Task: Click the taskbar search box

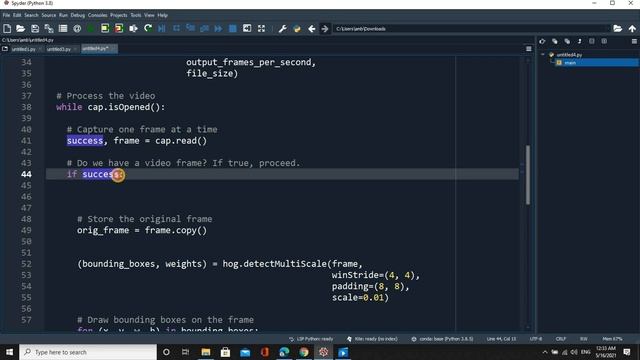Action: [x=88, y=352]
